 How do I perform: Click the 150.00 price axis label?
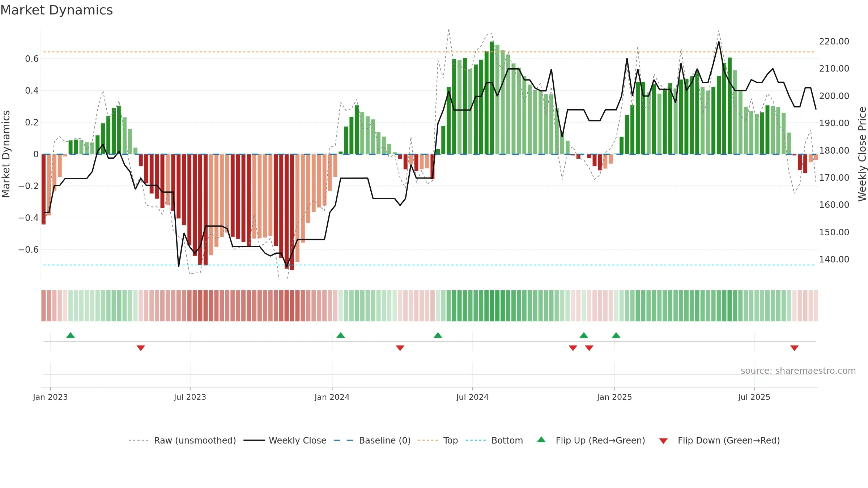pyautogui.click(x=834, y=232)
